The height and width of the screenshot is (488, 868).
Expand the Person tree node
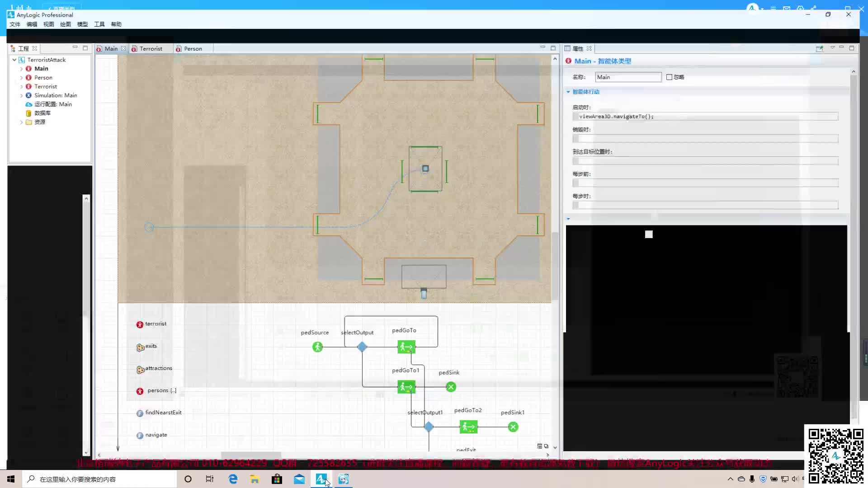point(21,78)
